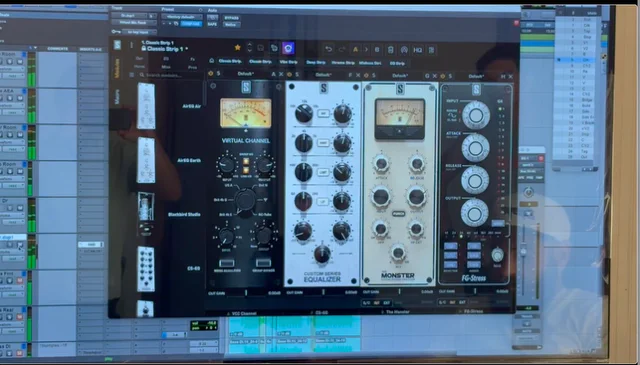
Task: Click the Search modules input field
Action: point(170,75)
